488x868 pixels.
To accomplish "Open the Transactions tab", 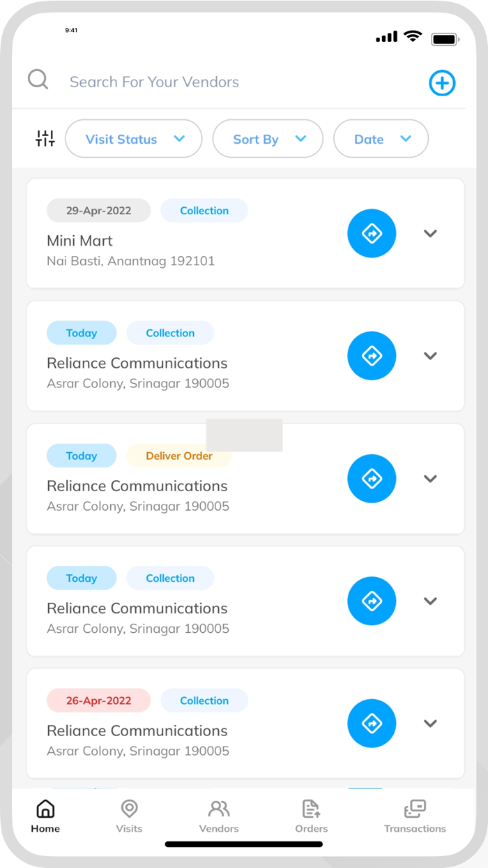I will (415, 816).
